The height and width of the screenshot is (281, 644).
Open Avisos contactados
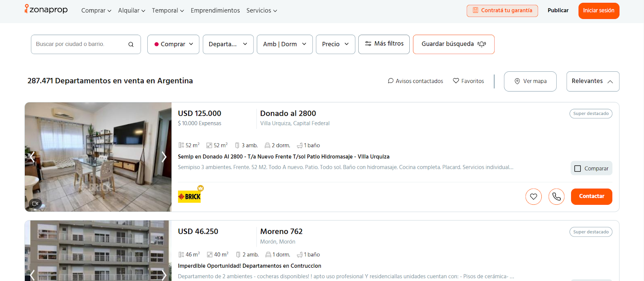[x=415, y=81]
